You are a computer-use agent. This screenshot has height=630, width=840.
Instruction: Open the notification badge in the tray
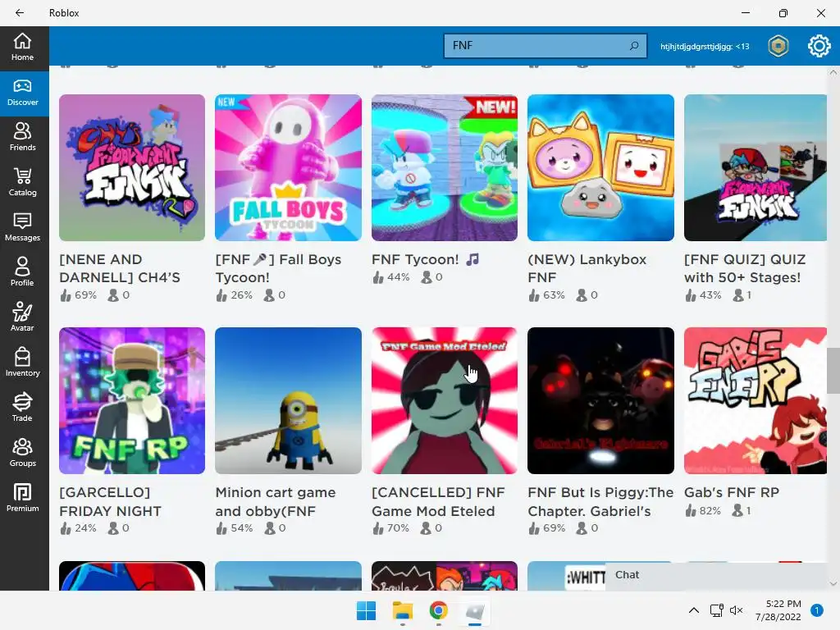pyautogui.click(x=817, y=610)
